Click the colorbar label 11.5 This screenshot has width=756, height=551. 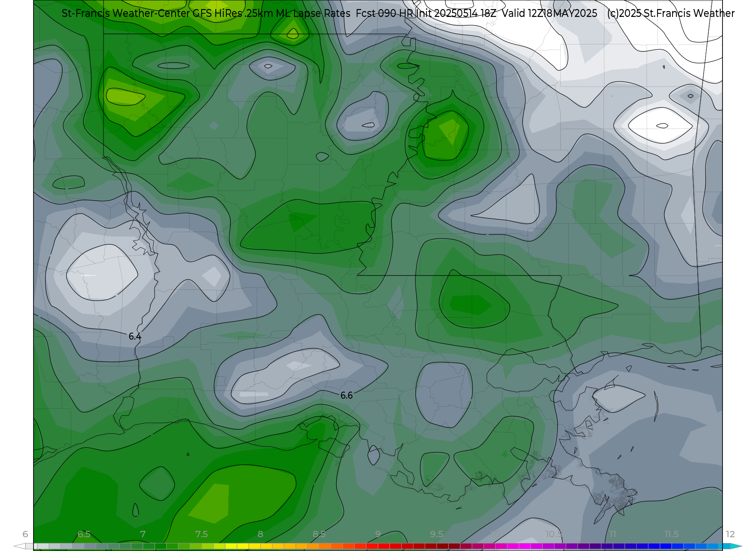(671, 534)
